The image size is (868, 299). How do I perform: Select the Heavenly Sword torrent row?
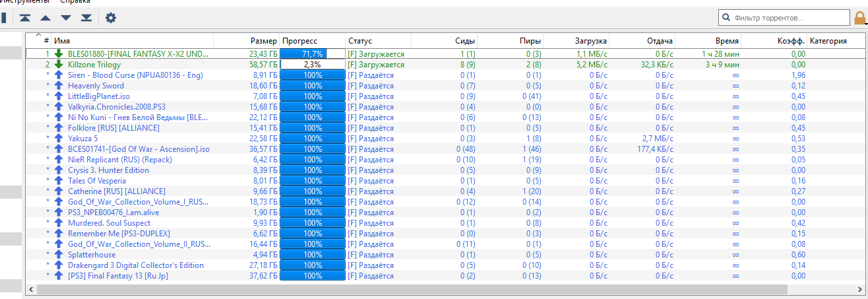tap(96, 86)
